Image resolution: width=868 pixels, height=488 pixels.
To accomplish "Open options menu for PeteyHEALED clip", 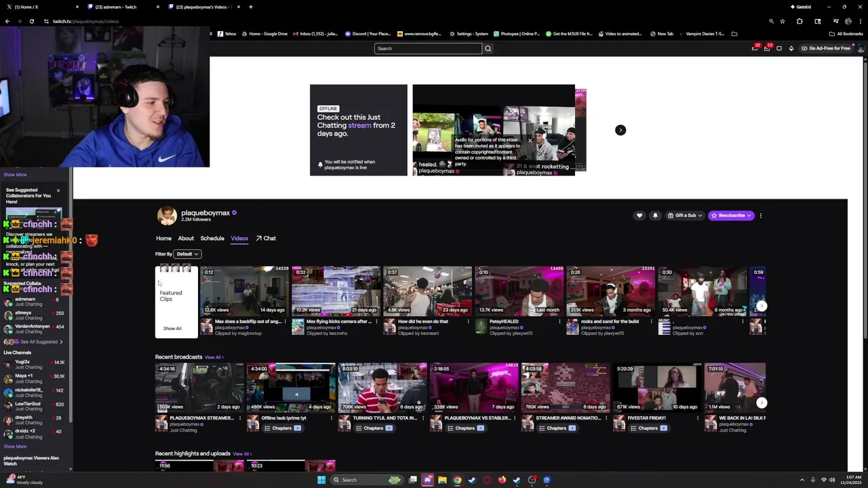I will [x=559, y=322].
